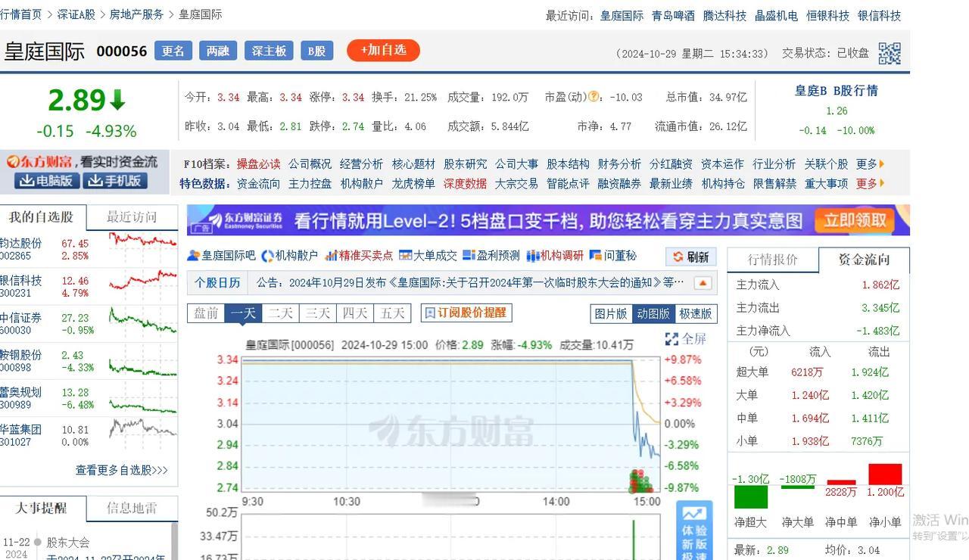Click the 深主板 tag button

click(269, 51)
